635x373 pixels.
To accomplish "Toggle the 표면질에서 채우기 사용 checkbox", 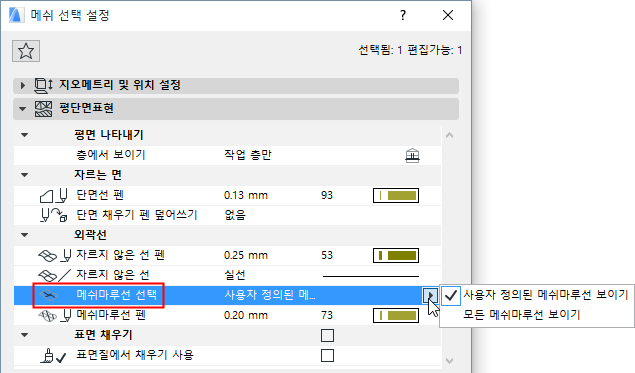I will point(327,356).
